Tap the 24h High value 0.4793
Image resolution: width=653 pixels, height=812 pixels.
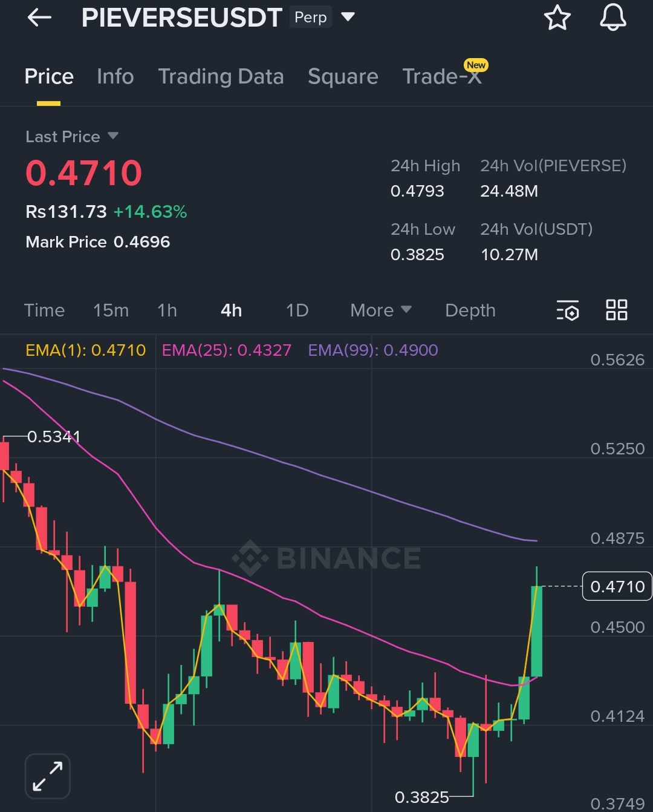[417, 191]
